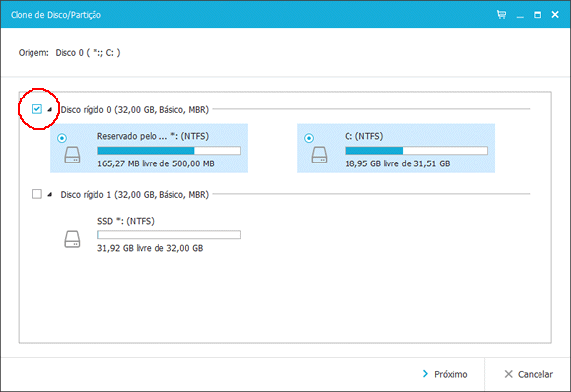Click the Cancelar button
This screenshot has width=571, height=392.
(529, 374)
